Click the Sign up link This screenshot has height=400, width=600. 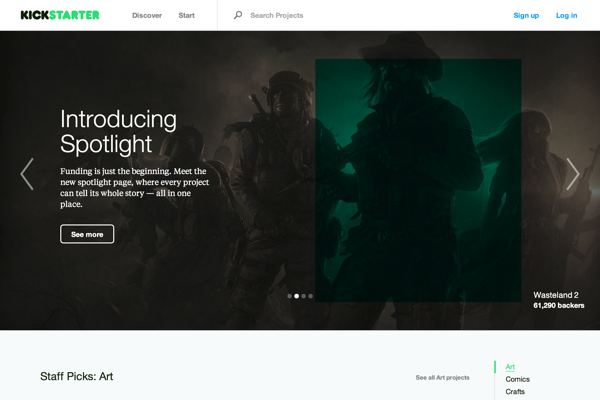tap(526, 15)
